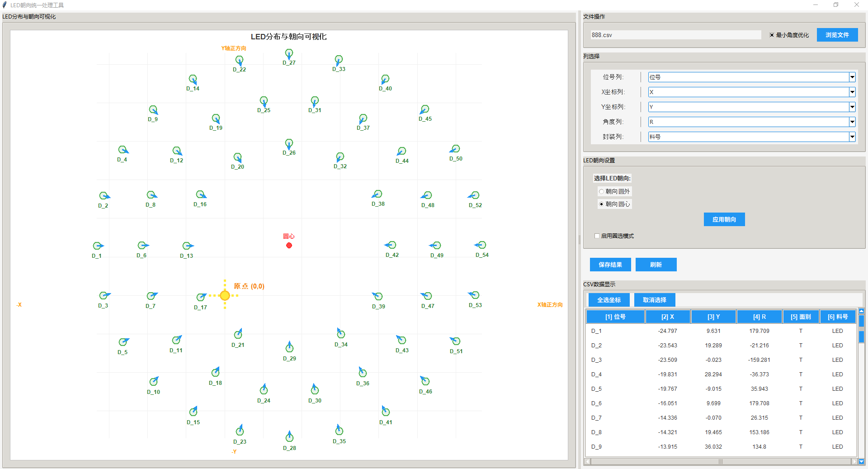Click the D_42 LED marker
Viewport: 868px width, 469px height.
point(392,245)
